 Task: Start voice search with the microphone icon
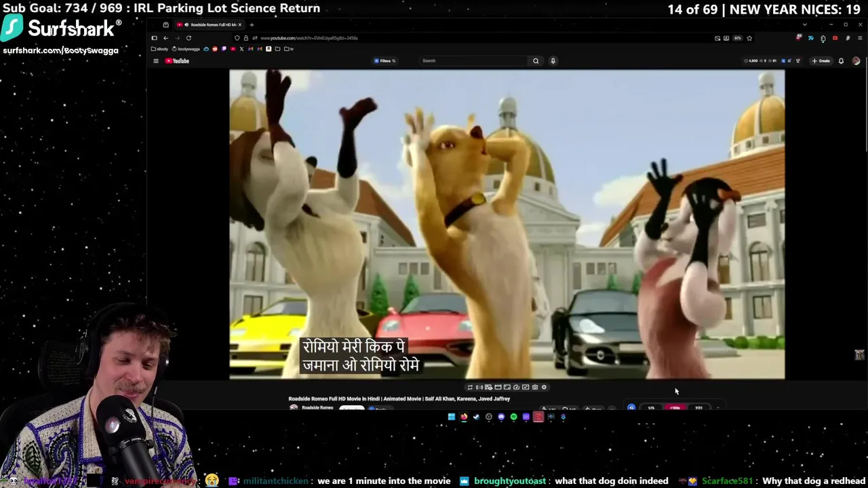click(553, 61)
